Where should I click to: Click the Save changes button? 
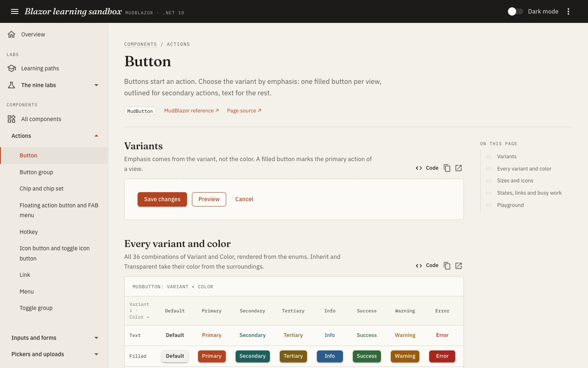(162, 199)
